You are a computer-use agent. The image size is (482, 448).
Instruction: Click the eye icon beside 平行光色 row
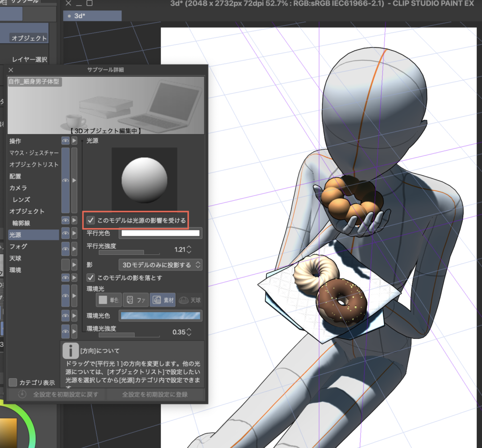(x=65, y=233)
